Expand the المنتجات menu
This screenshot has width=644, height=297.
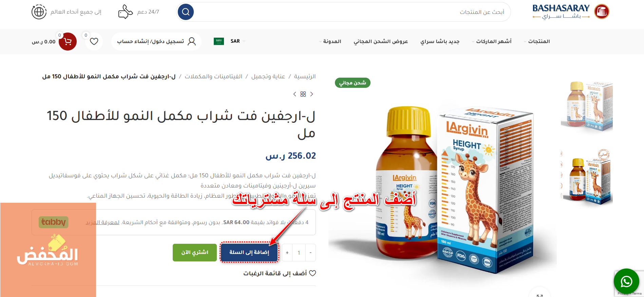[x=537, y=41]
